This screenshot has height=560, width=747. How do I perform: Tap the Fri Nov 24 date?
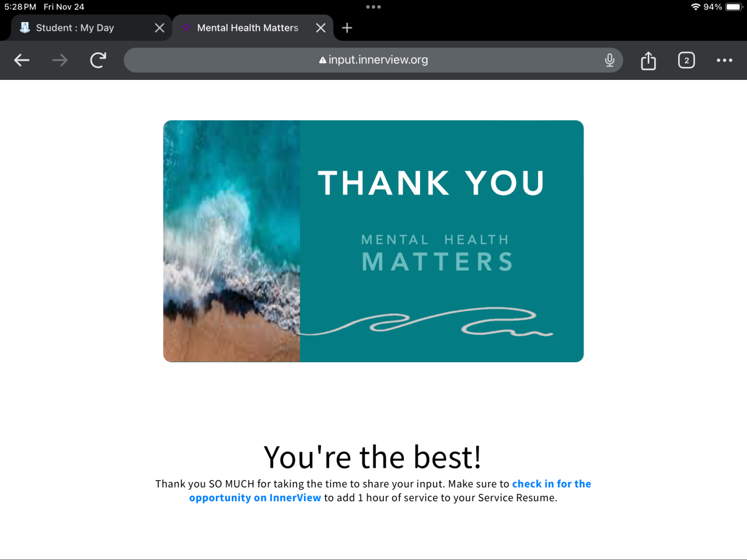point(64,7)
